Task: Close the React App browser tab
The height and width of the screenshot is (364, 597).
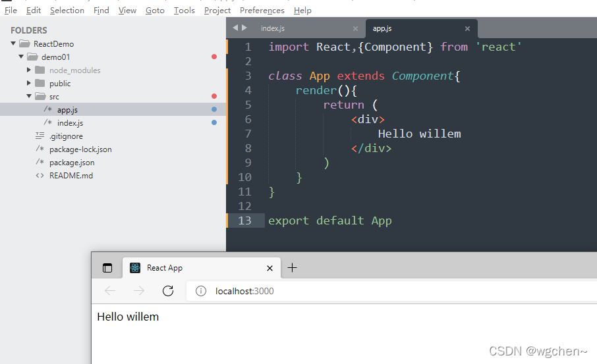Action: [270, 268]
